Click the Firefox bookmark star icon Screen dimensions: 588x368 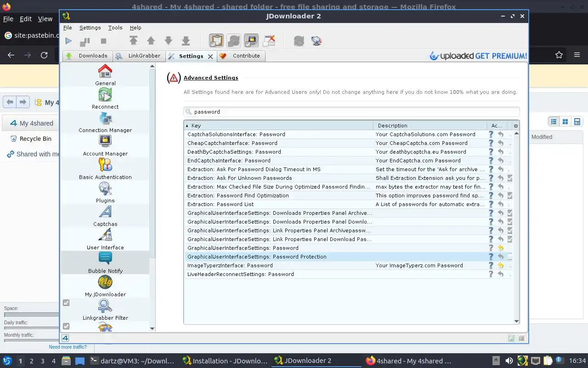point(559,55)
